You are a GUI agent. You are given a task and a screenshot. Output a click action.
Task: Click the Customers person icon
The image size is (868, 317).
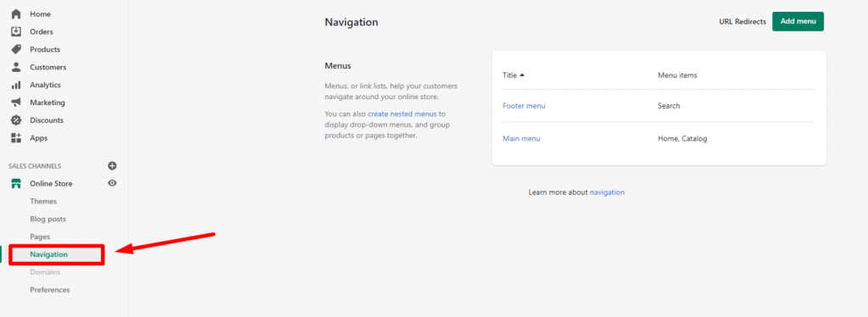tap(16, 67)
